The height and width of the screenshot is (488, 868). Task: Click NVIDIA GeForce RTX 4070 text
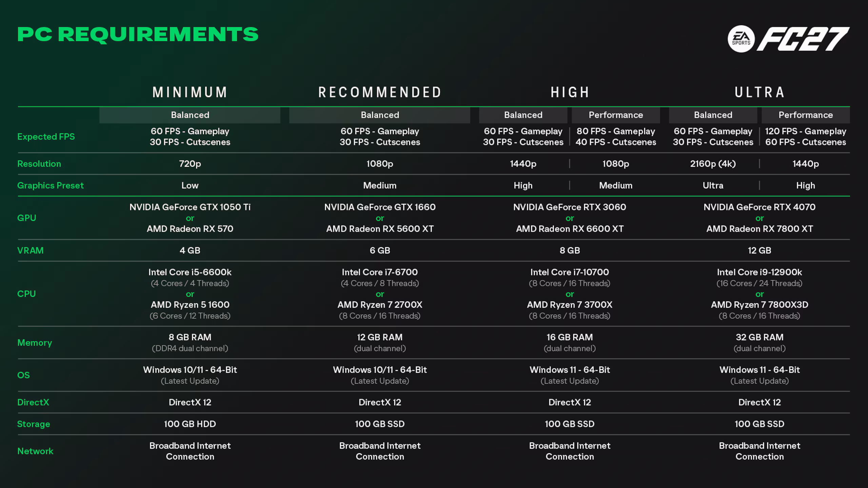pyautogui.click(x=759, y=207)
